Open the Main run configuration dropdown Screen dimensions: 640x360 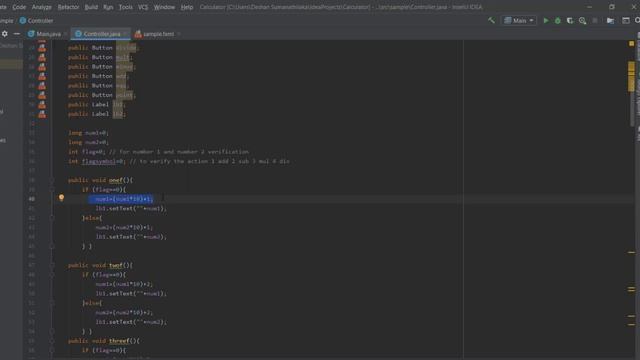tap(519, 20)
